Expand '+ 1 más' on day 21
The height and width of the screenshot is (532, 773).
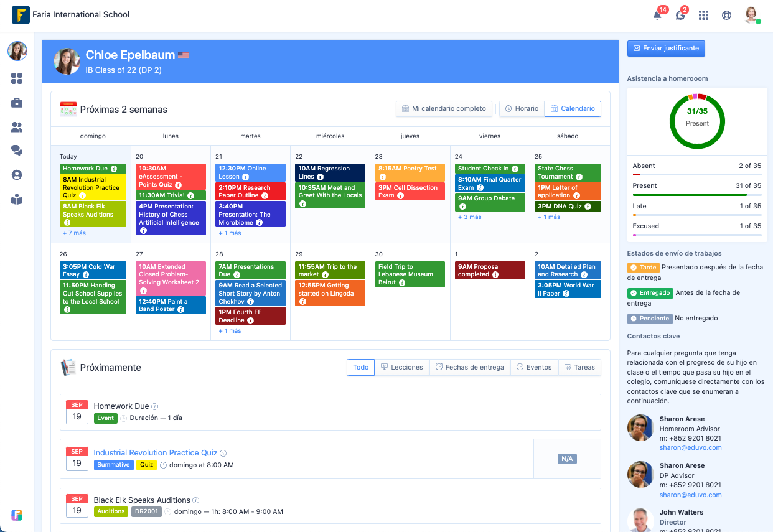click(230, 233)
